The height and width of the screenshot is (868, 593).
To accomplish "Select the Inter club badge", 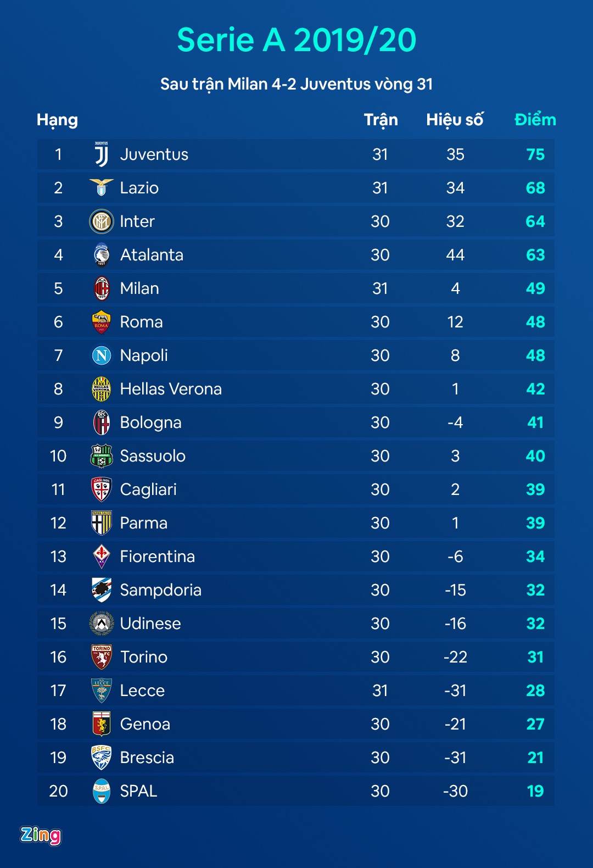I will [x=102, y=221].
